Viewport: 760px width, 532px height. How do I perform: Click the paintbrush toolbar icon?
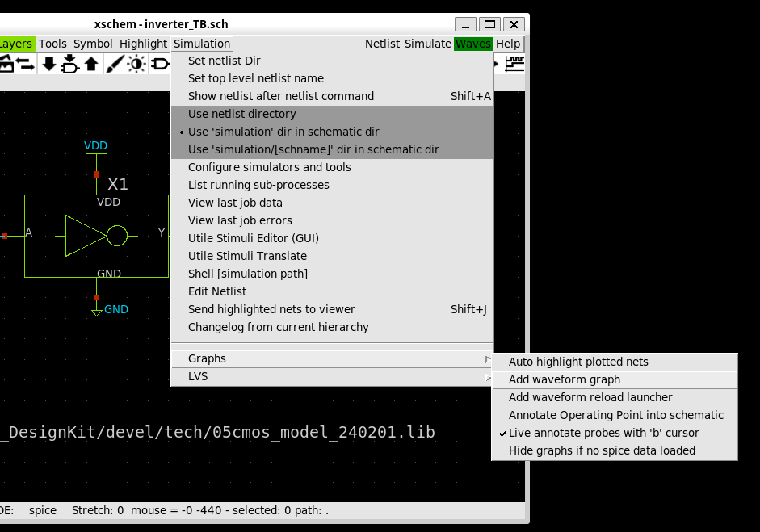(x=115, y=64)
